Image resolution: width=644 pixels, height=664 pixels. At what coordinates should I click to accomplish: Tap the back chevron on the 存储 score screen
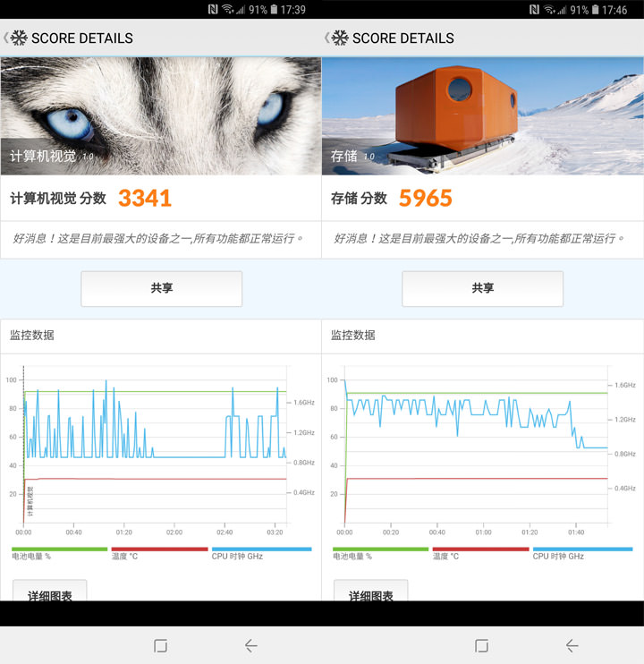(x=327, y=38)
